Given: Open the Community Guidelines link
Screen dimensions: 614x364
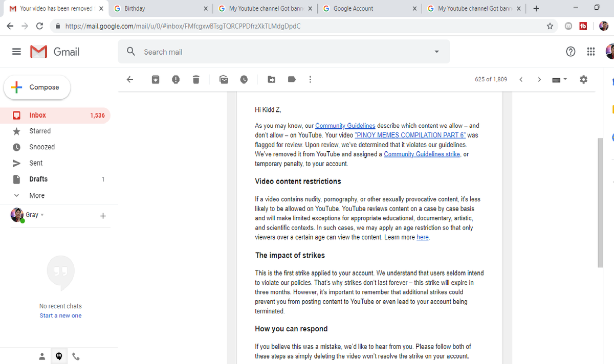Looking at the screenshot, I should point(345,126).
